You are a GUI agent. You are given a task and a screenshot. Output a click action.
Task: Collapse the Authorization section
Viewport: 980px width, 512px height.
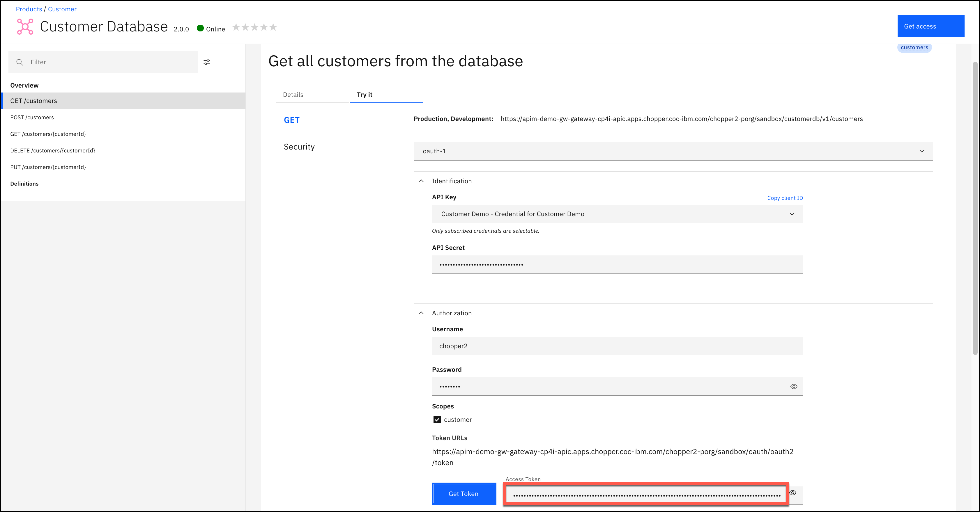[x=421, y=313]
